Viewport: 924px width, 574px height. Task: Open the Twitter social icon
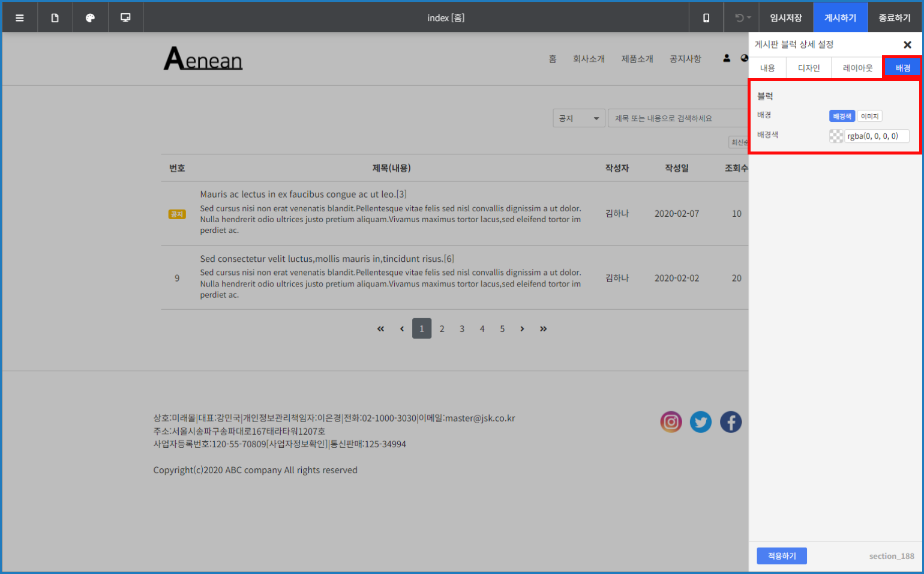[x=700, y=422]
